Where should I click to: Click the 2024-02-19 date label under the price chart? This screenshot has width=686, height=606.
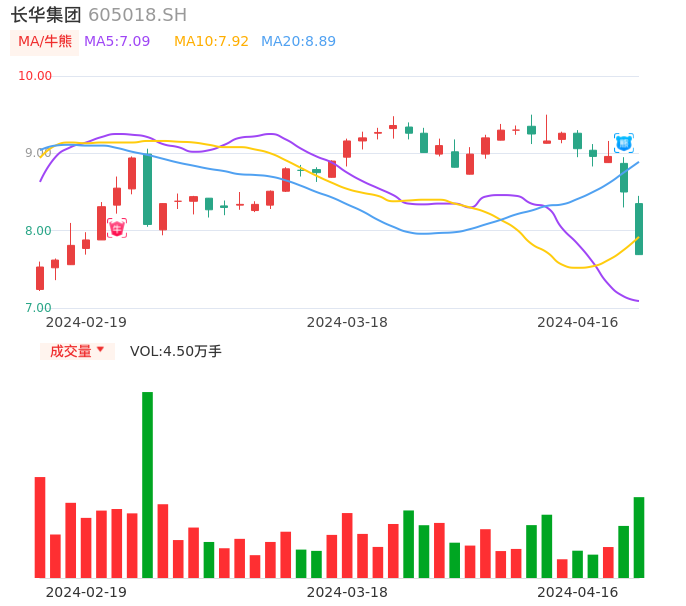86,322
